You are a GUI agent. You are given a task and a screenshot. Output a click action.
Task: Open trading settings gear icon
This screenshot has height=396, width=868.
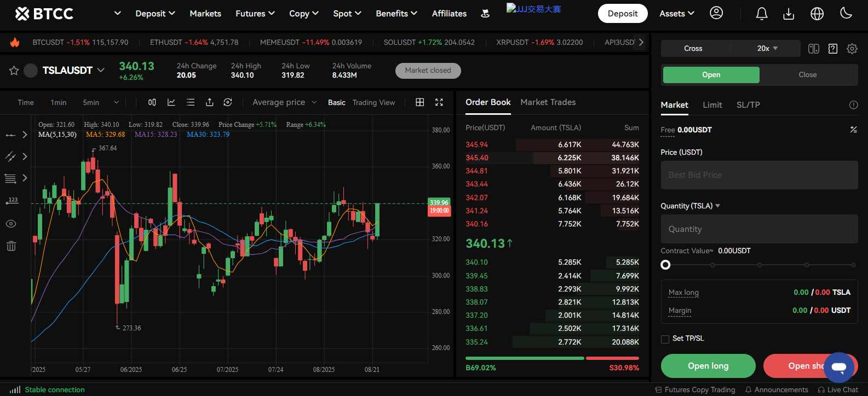click(x=852, y=49)
